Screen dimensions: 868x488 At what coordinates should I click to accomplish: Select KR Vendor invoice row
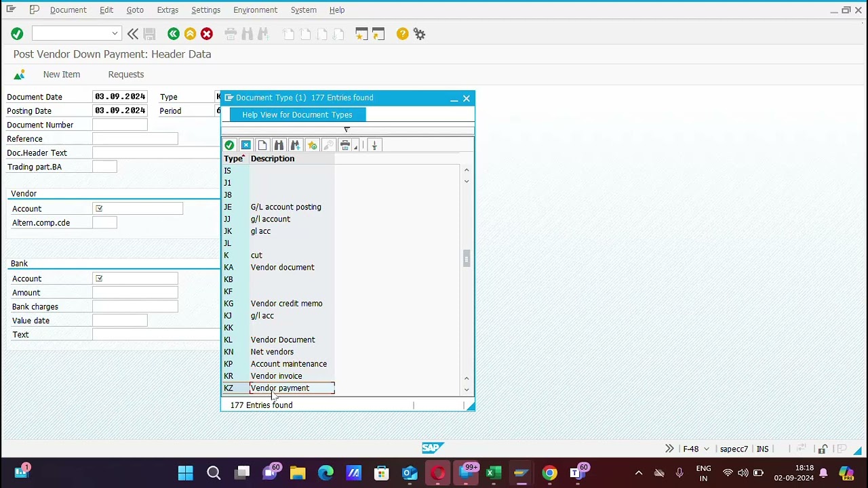coord(279,376)
